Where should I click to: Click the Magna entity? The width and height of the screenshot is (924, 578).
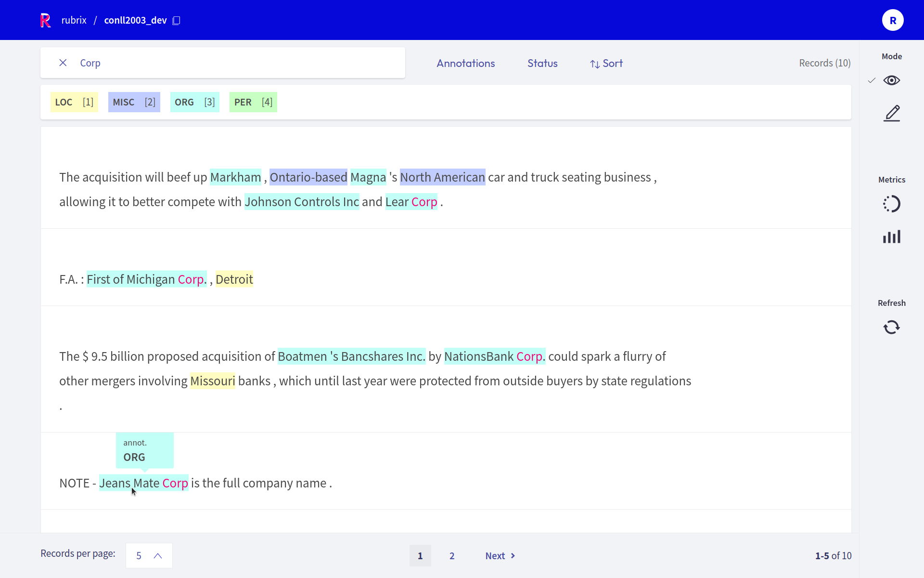[368, 177]
